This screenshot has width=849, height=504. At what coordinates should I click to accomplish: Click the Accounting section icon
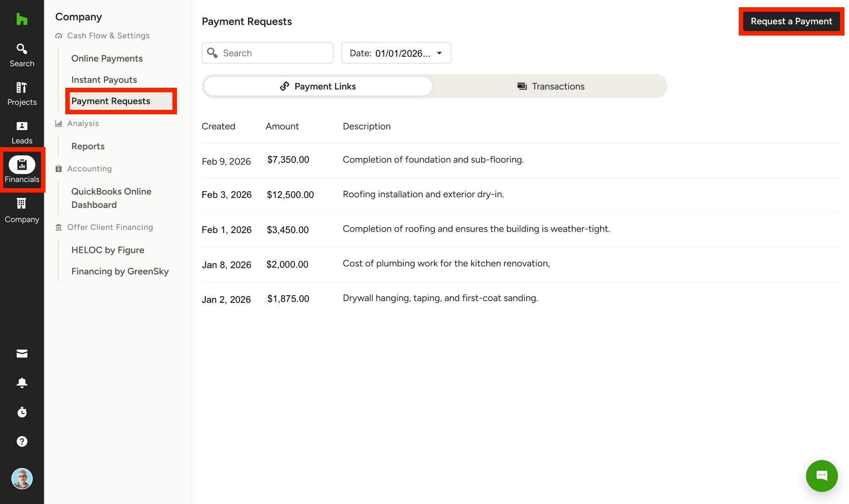point(59,169)
